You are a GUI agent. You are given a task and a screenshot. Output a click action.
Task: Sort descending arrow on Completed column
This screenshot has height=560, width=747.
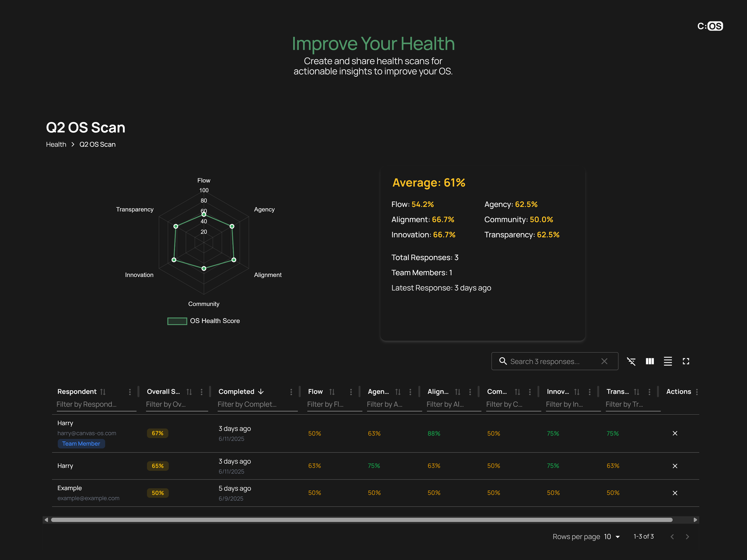[x=261, y=392]
